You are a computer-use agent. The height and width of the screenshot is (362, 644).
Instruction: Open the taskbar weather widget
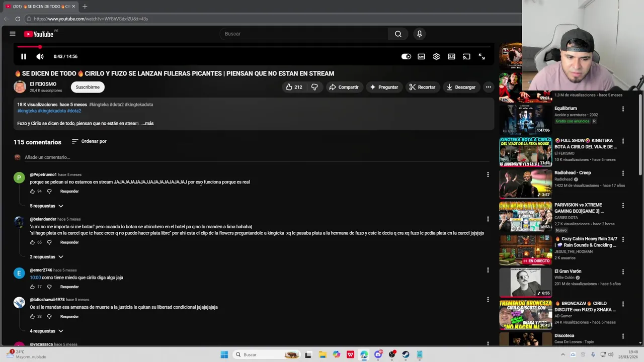point(26,354)
